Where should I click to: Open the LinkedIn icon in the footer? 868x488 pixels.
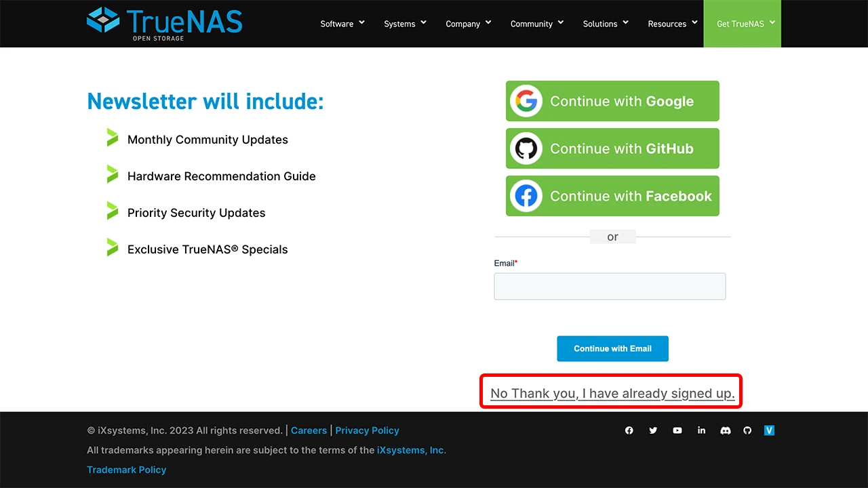point(701,430)
